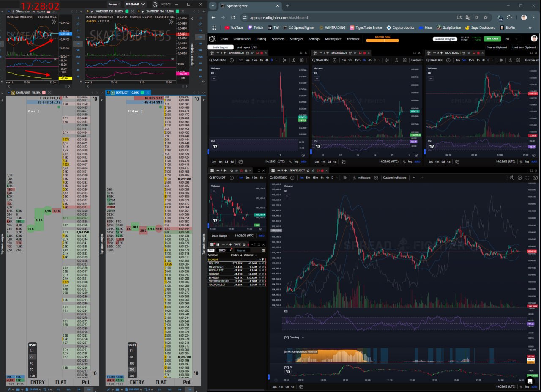The width and height of the screenshot is (541, 392).
Task: Click the Indicators button on bottom chart toolbar
Action: (361, 178)
